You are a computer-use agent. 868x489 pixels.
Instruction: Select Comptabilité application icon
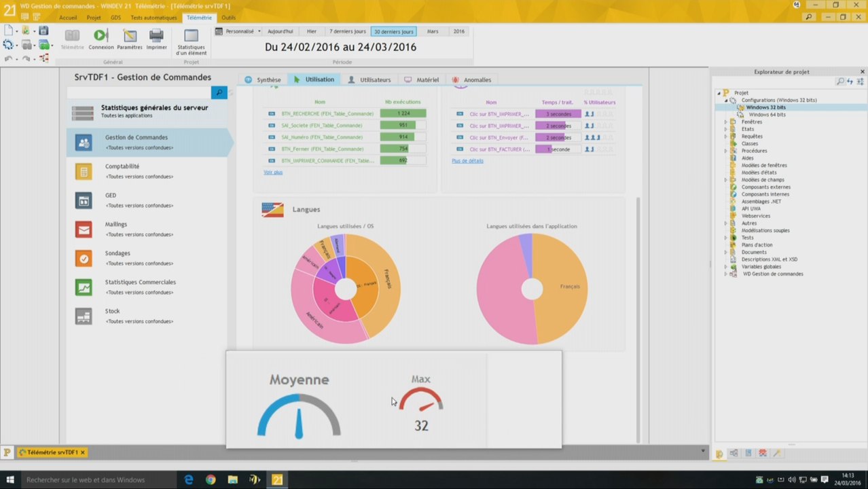(x=84, y=171)
